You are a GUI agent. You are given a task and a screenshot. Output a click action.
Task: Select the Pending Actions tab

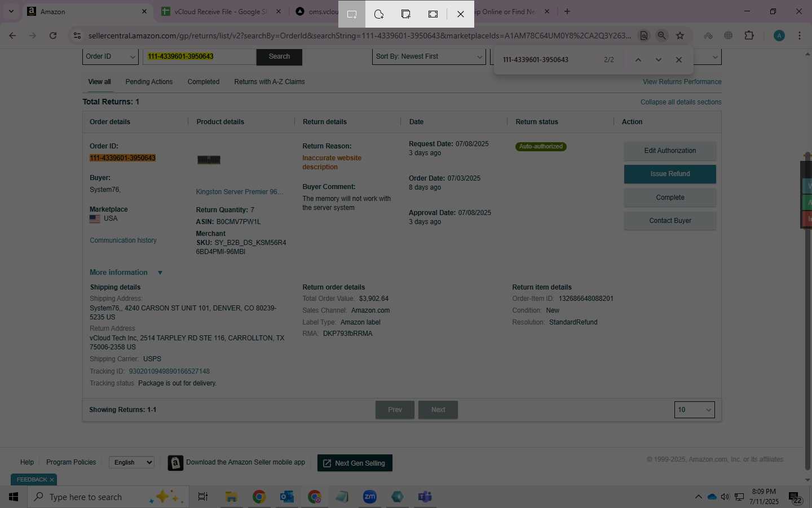tap(149, 82)
